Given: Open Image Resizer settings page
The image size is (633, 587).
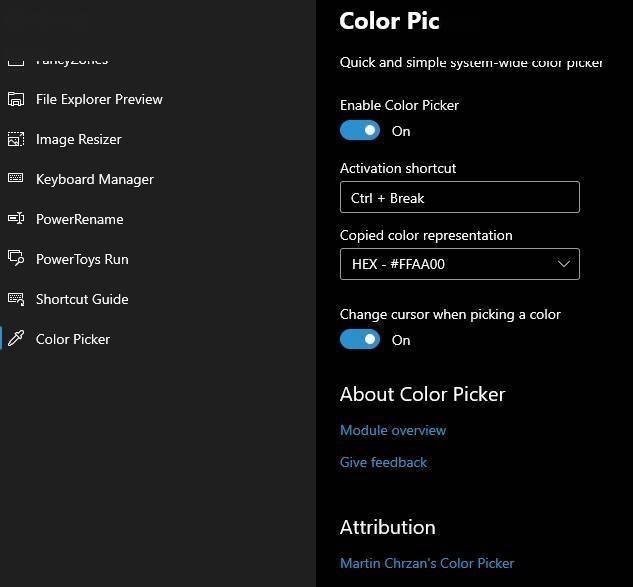Looking at the screenshot, I should [x=79, y=139].
